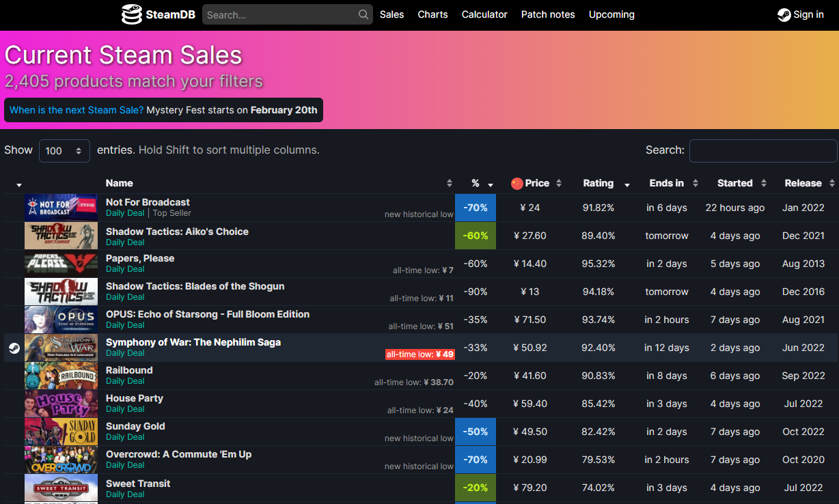Open the percent discount column dropdown arrow
The image size is (839, 504).
coord(490,184)
